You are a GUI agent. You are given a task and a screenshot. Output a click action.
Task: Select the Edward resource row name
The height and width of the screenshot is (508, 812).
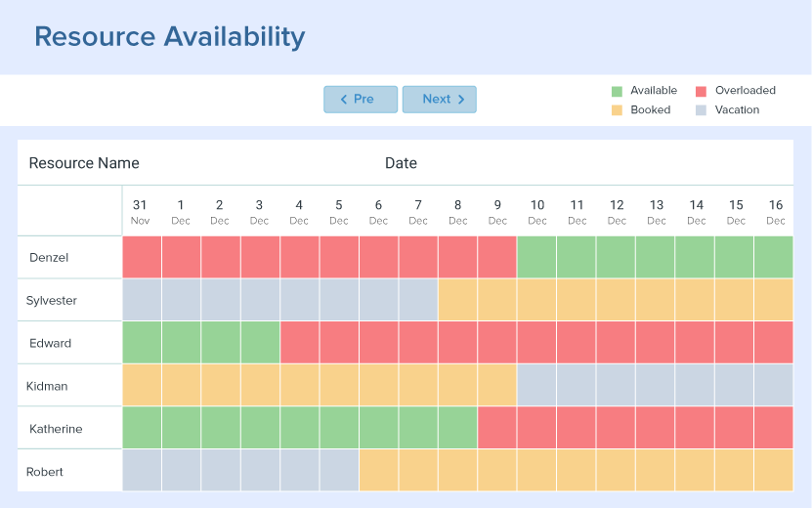50,344
